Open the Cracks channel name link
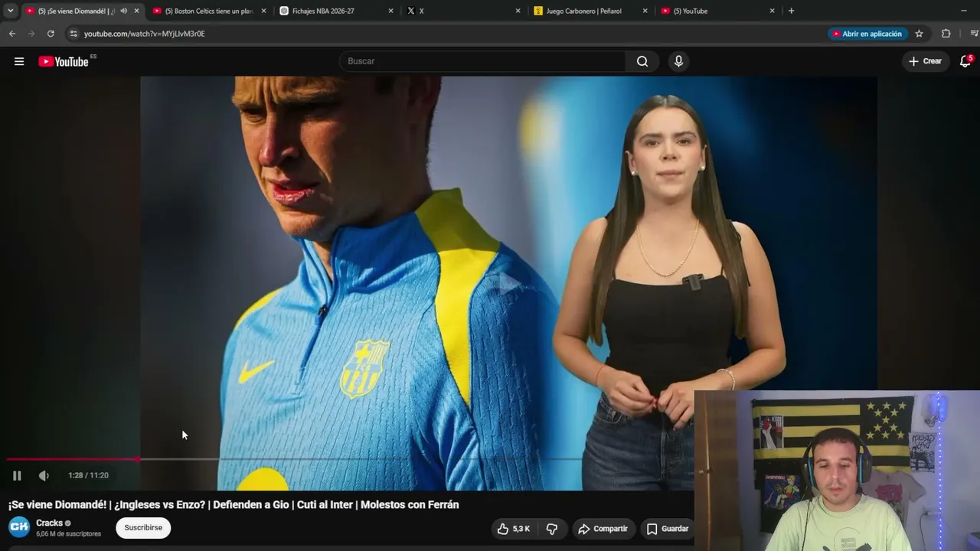Viewport: 980px width, 551px height. point(49,523)
